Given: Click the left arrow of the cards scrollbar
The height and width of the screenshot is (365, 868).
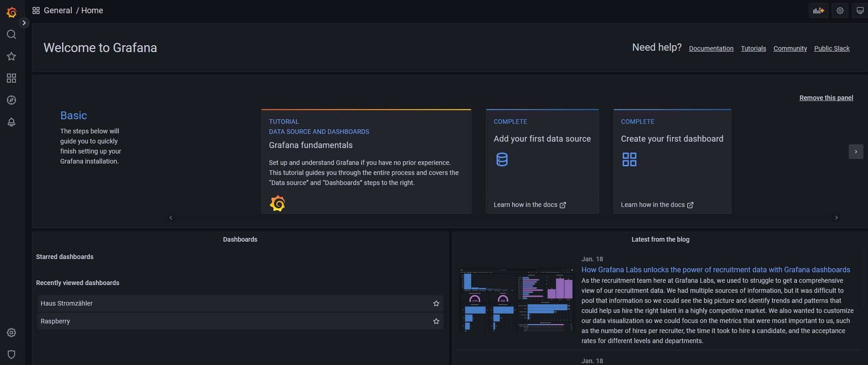Looking at the screenshot, I should coord(171,218).
